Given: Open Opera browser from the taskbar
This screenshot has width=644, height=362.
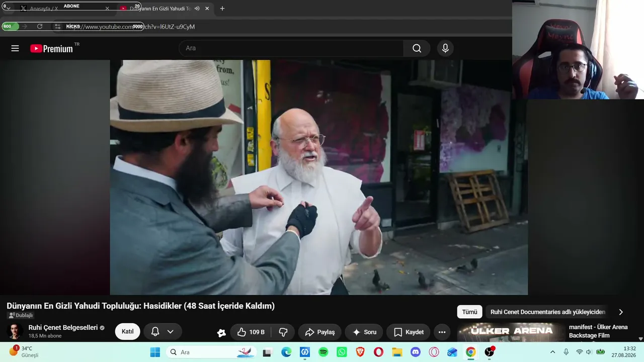Looking at the screenshot, I should [x=378, y=352].
